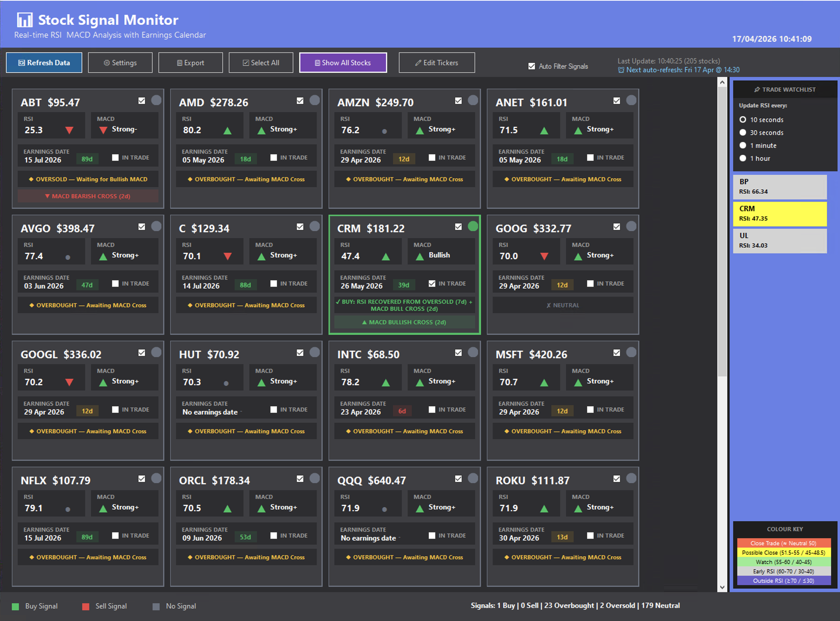This screenshot has width=840, height=621.
Task: Click the CRM MACD Bullish Cross (2d) banner
Action: [404, 322]
